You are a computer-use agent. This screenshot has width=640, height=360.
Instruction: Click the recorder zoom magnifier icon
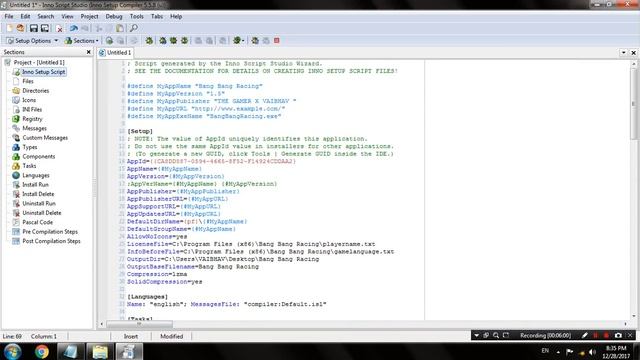pyautogui.click(x=496, y=336)
